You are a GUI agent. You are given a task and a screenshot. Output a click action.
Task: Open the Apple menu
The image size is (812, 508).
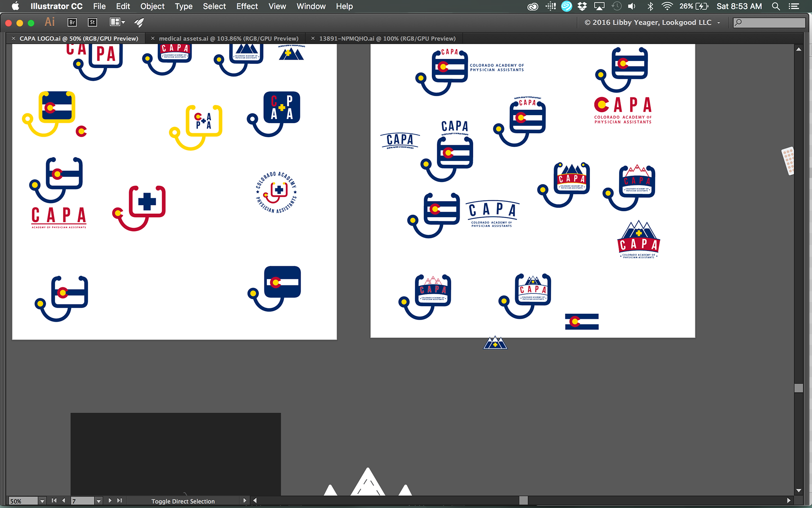pos(15,6)
